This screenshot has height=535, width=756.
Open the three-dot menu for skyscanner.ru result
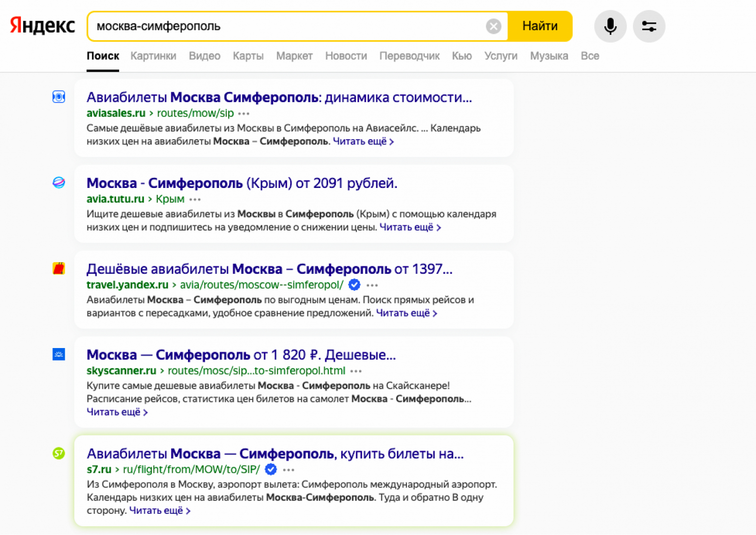coord(356,371)
